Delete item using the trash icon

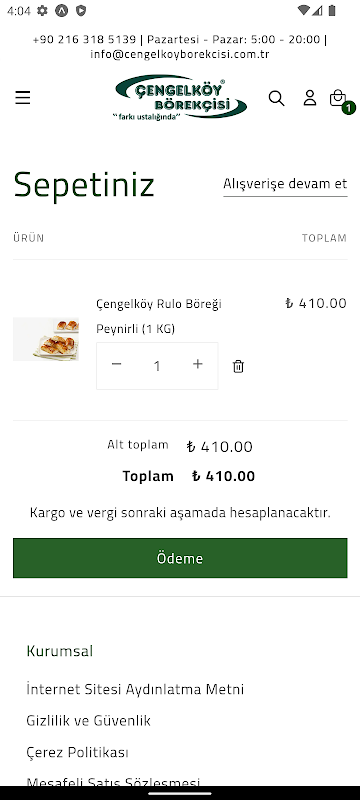238,366
